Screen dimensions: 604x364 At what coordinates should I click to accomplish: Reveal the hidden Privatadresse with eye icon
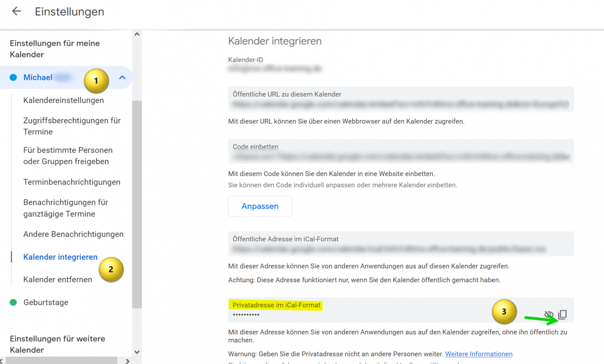tap(549, 315)
